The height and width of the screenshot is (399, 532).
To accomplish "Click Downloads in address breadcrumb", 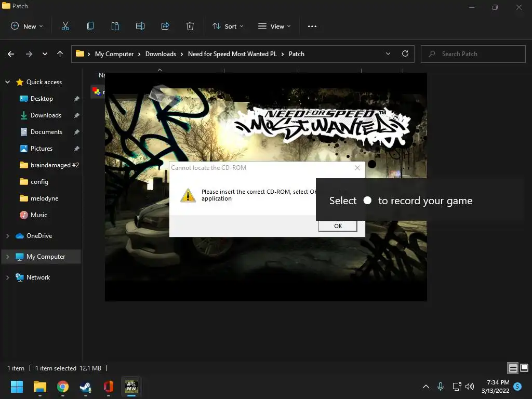I will (x=161, y=54).
